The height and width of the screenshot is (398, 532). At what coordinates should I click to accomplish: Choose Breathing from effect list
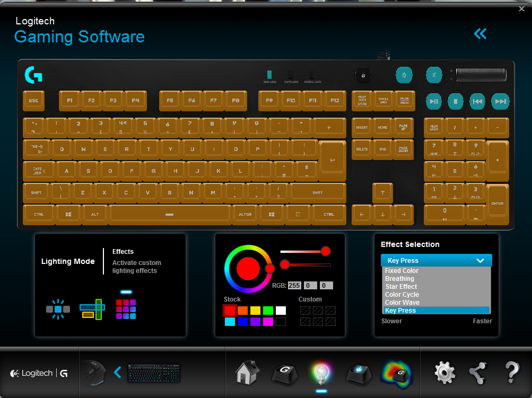pyautogui.click(x=399, y=279)
